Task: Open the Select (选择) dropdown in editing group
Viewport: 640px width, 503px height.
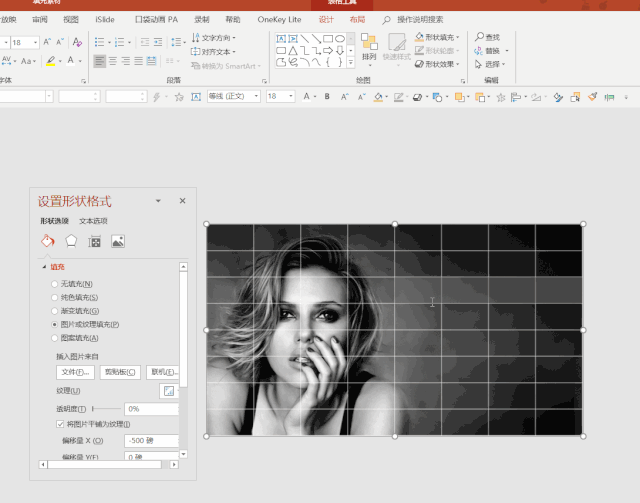Action: 490,64
